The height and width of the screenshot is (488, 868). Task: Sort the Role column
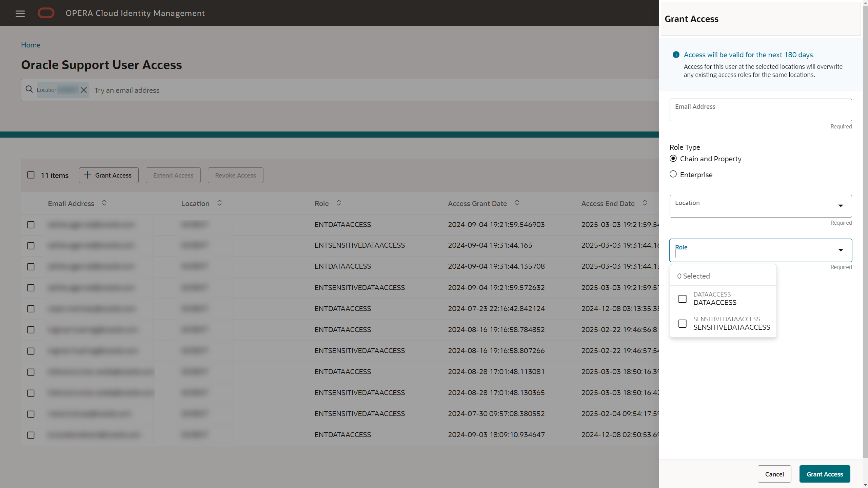click(x=338, y=203)
